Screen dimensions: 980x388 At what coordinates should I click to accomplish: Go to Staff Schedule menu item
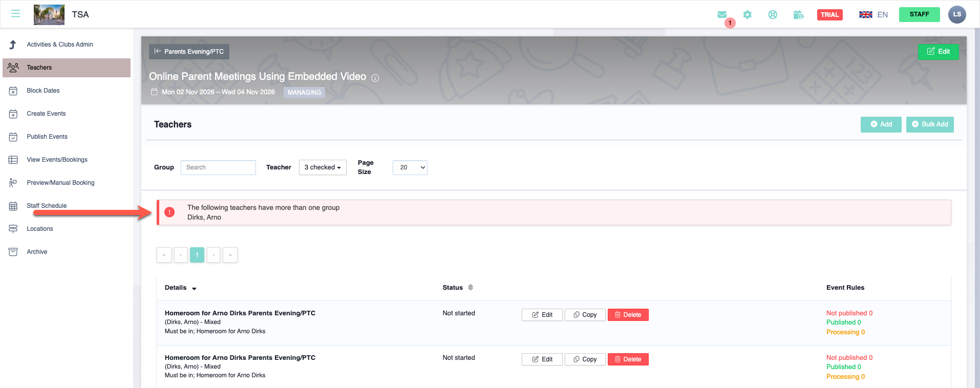(x=47, y=206)
